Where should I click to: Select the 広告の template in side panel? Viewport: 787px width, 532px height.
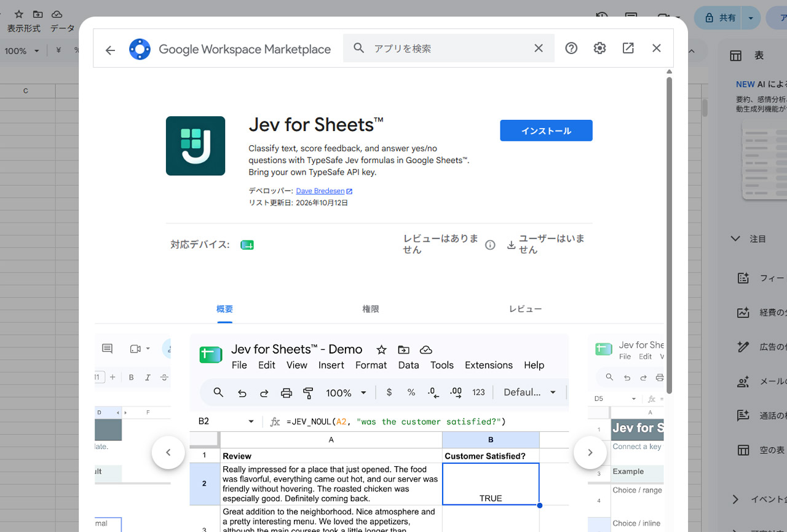[x=743, y=347]
